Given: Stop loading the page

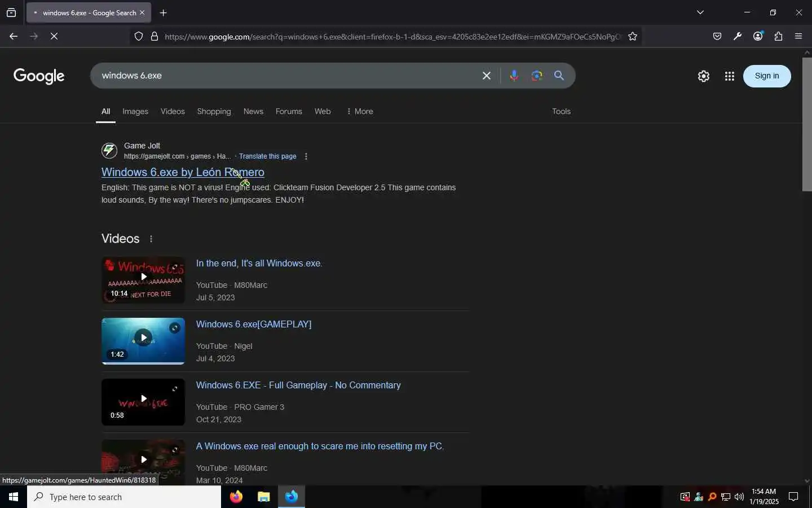Looking at the screenshot, I should pos(54,36).
